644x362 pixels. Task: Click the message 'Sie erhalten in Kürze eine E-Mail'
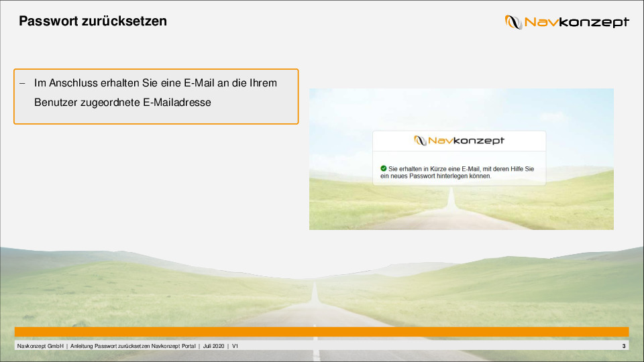pyautogui.click(x=434, y=169)
